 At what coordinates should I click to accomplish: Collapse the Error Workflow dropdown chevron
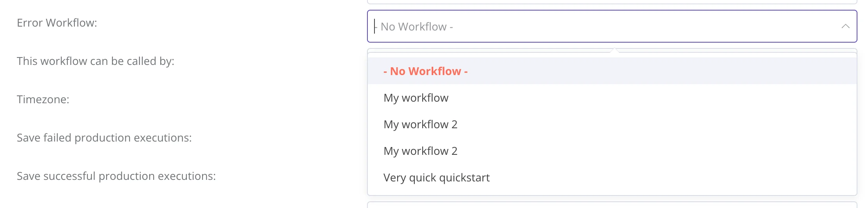click(x=845, y=27)
